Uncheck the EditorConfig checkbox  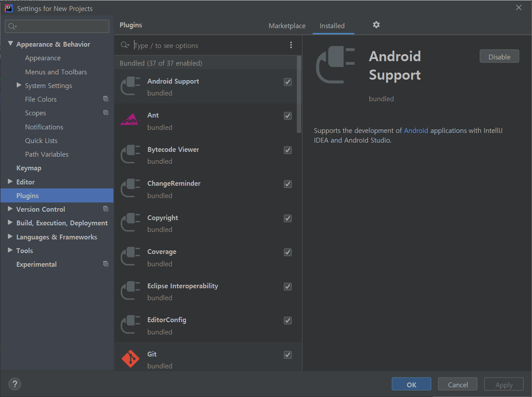[288, 320]
